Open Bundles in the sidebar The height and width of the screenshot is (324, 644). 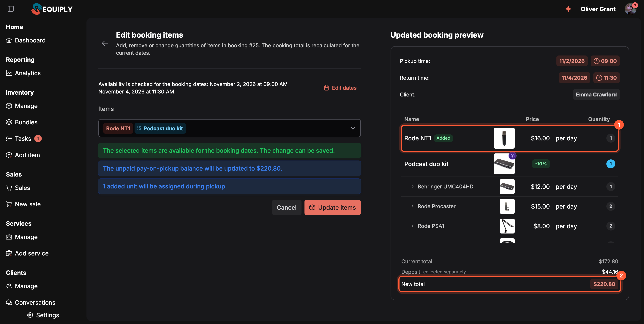click(x=22, y=122)
